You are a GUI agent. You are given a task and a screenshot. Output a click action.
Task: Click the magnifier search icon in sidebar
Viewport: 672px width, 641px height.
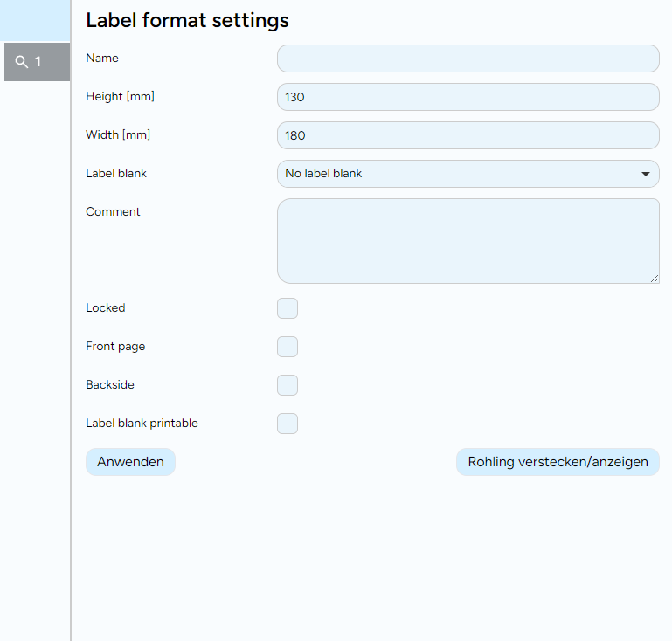coord(23,62)
